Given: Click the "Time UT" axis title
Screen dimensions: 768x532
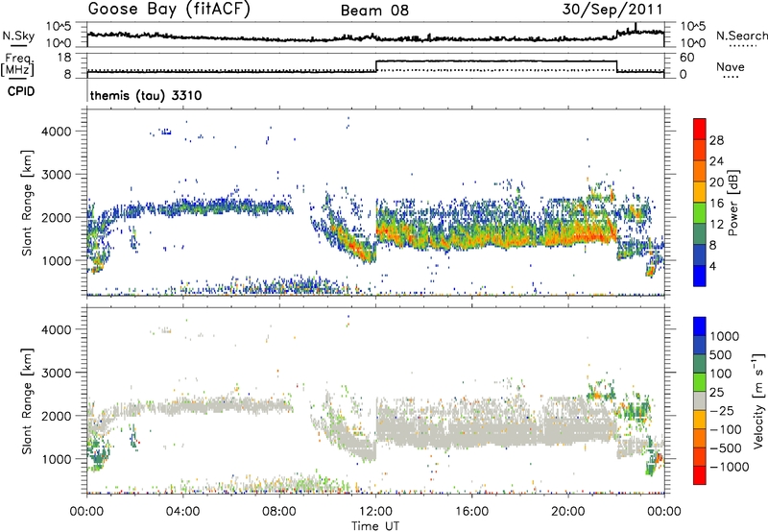Looking at the screenshot, I should (375, 526).
